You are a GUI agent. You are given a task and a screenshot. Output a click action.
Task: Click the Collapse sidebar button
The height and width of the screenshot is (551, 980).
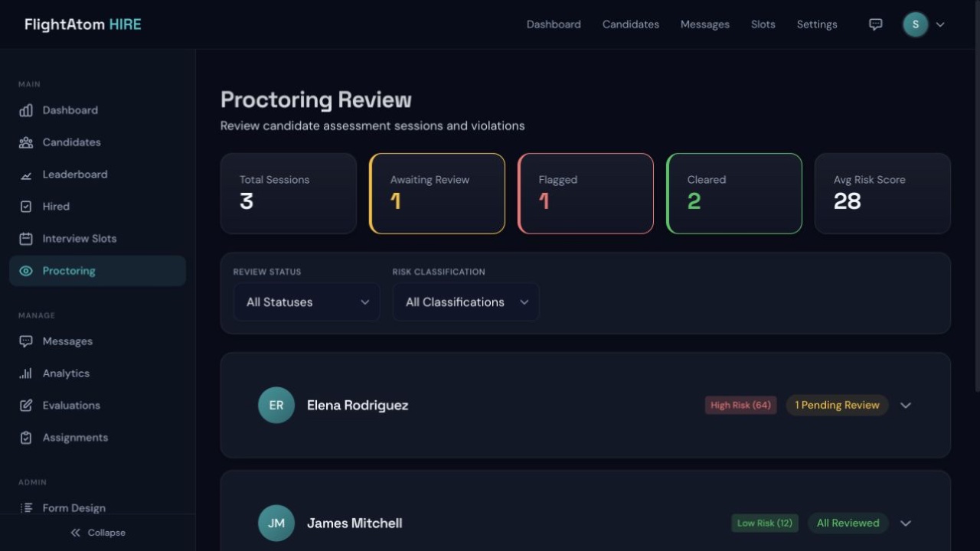coord(98,533)
